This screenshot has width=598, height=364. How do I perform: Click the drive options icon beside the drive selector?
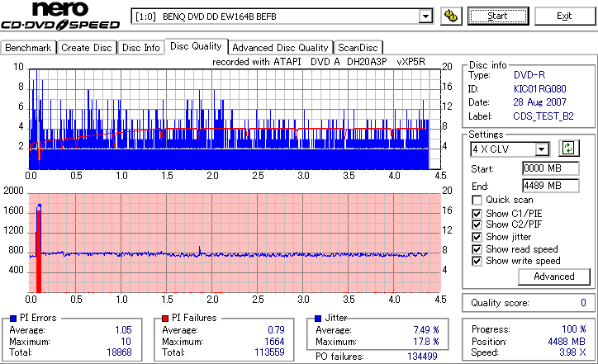coord(451,16)
